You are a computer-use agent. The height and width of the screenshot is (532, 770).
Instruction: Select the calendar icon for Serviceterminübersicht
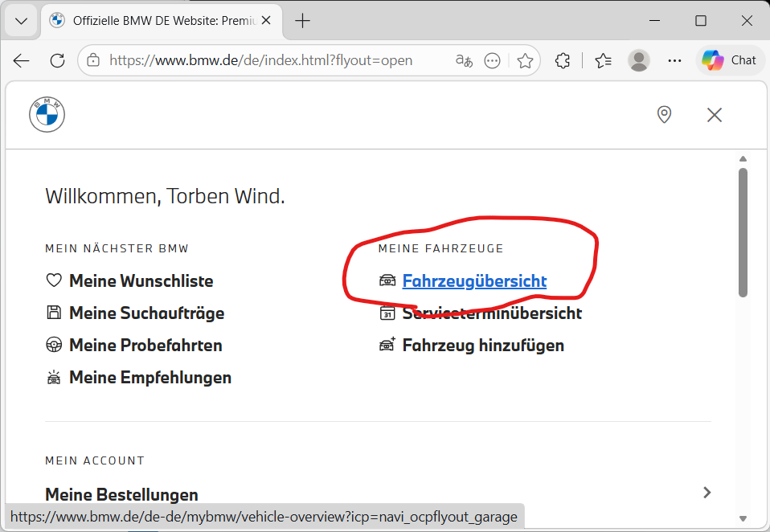point(387,313)
